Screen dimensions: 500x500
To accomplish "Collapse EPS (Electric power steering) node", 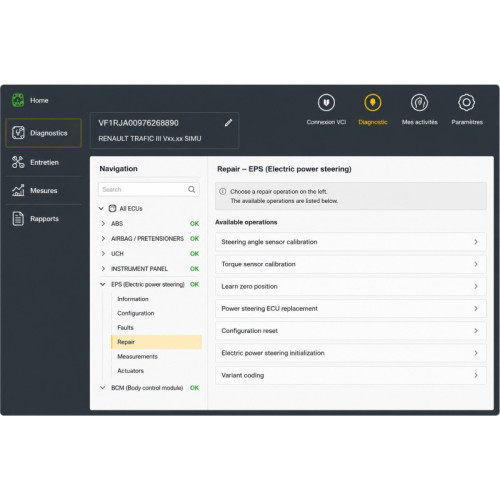I will click(103, 284).
